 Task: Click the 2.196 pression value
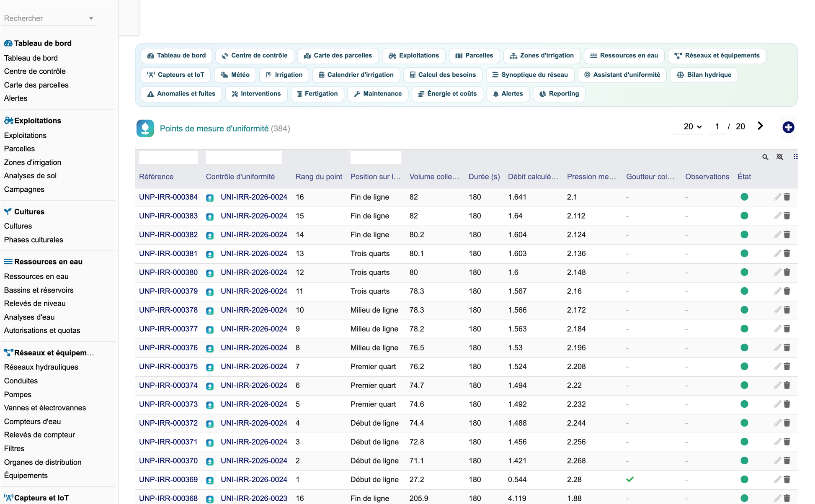[576, 347]
